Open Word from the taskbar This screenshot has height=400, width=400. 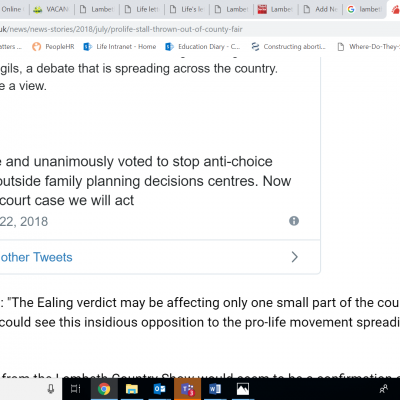point(215,389)
